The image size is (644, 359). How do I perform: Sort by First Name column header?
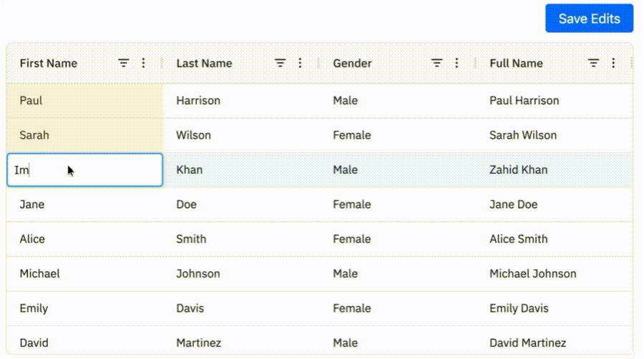click(49, 63)
